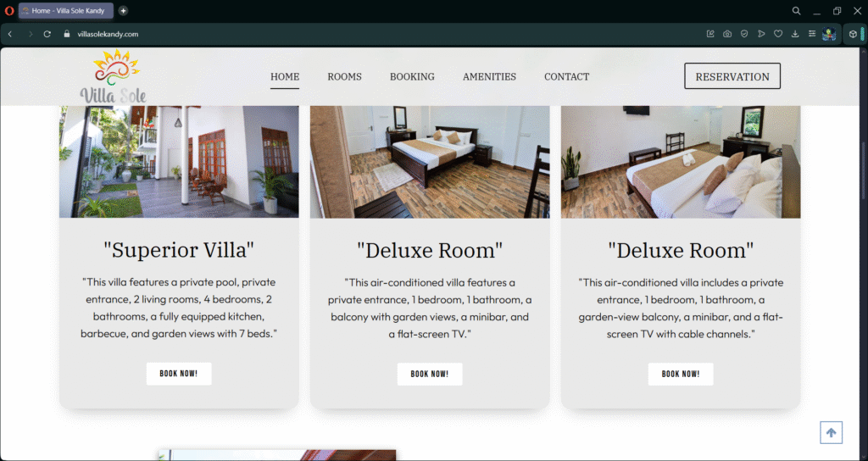Screen dimensions: 868x461
Task: Click the CONTACT navigation link
Action: click(566, 77)
